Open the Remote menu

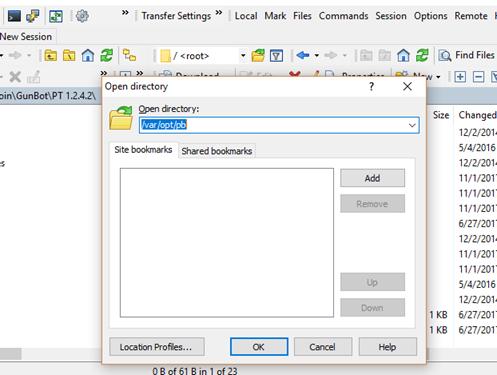click(471, 16)
